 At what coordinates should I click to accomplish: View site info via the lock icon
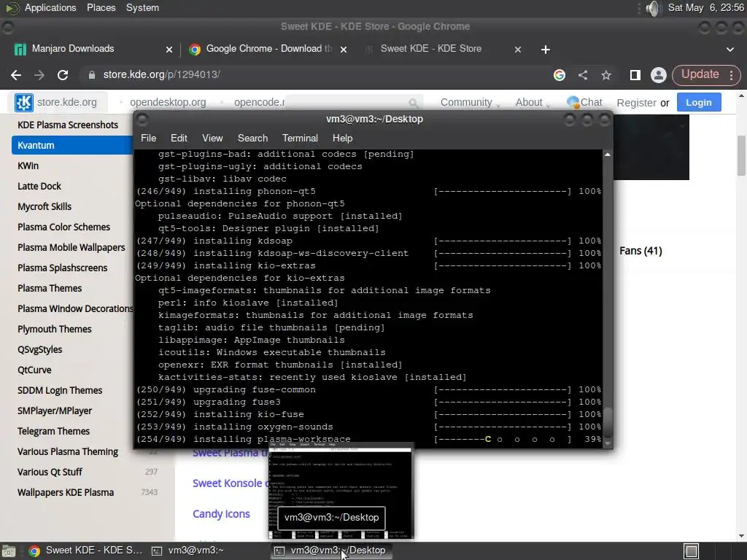click(92, 75)
